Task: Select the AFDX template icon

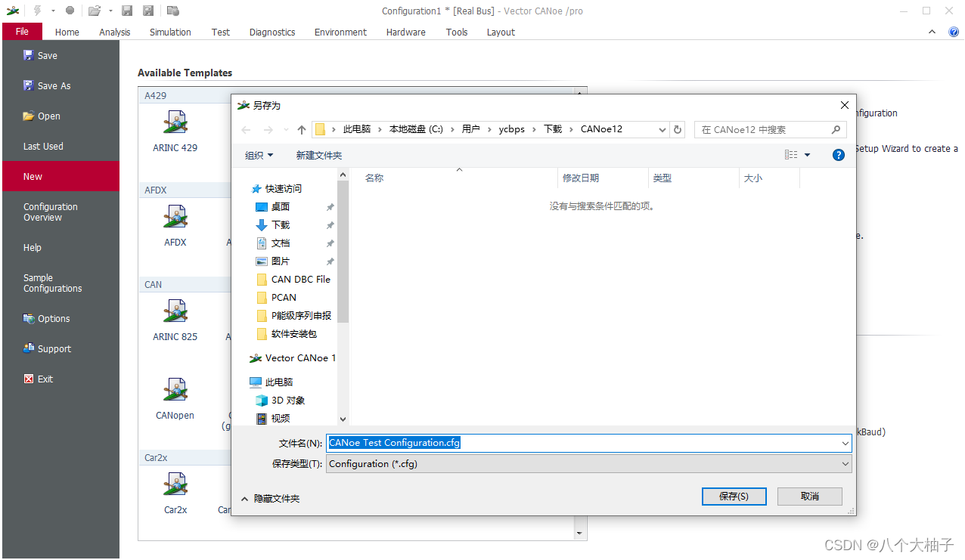Action: [x=175, y=217]
